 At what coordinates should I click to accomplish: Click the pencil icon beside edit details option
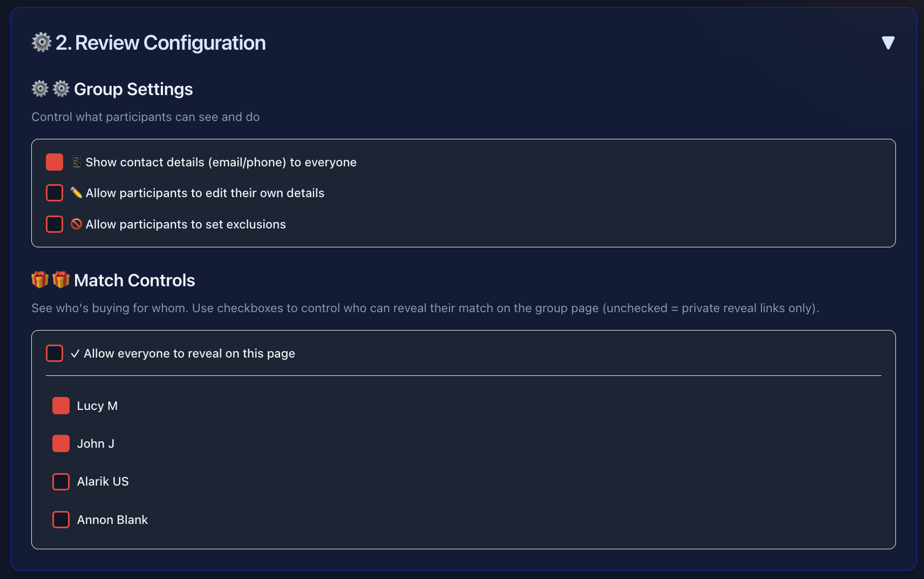tap(76, 192)
